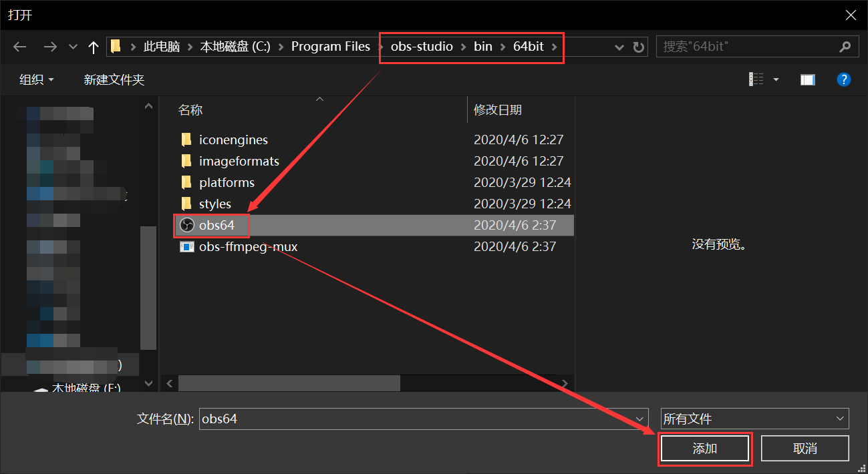Viewport: 868px width, 474px height.
Task: Click the 64bit breadcrumb segment
Action: [529, 47]
